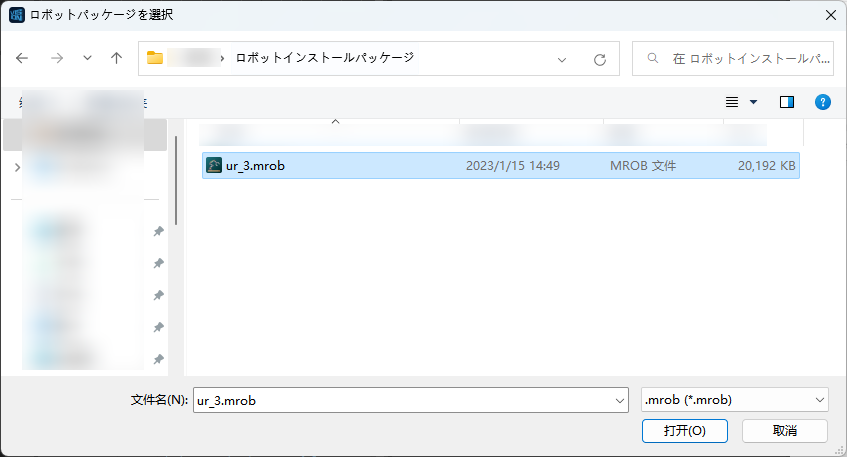
Task: Select ロボットインストールパッケージ in the address path
Action: pyautogui.click(x=325, y=57)
